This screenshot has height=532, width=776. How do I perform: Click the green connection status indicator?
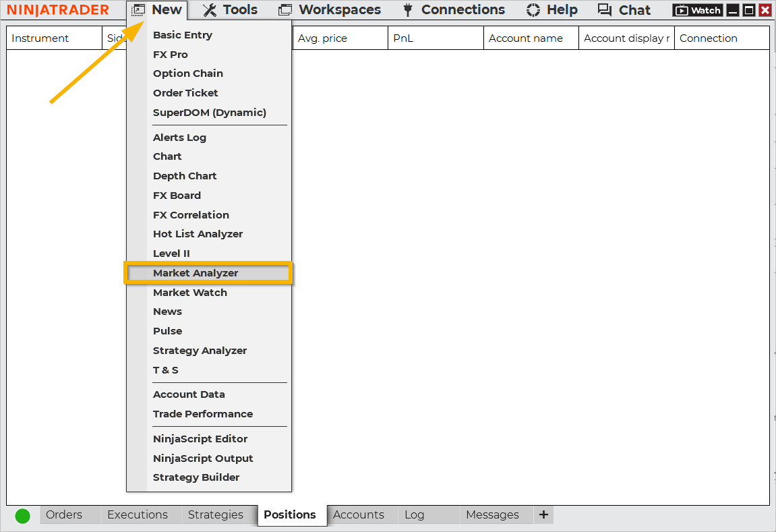23,516
